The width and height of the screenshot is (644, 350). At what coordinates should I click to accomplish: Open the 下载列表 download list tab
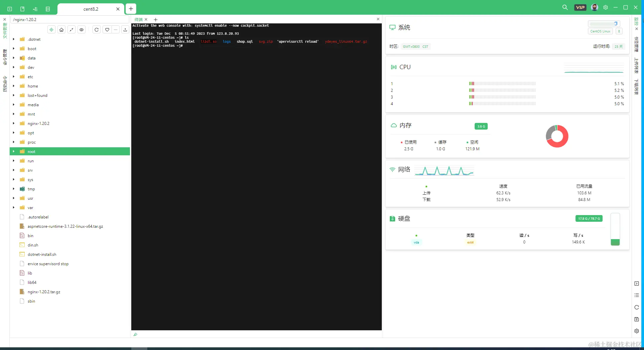tap(636, 87)
